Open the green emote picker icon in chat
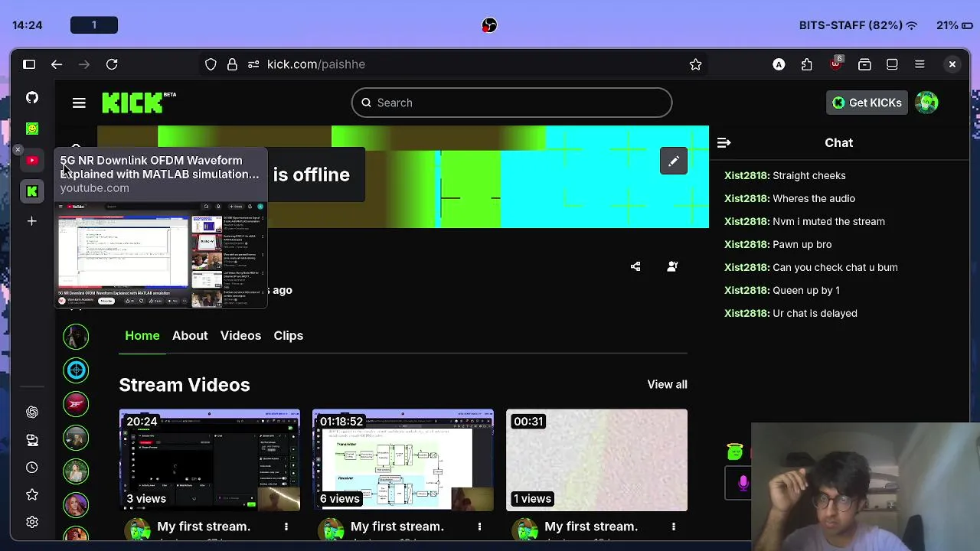This screenshot has width=980, height=551. 735,452
